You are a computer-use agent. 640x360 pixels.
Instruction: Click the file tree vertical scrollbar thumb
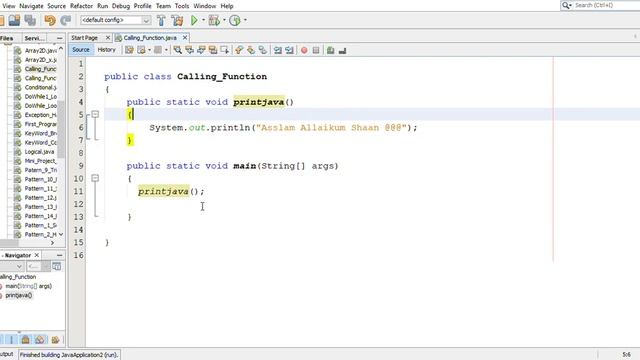(x=61, y=129)
